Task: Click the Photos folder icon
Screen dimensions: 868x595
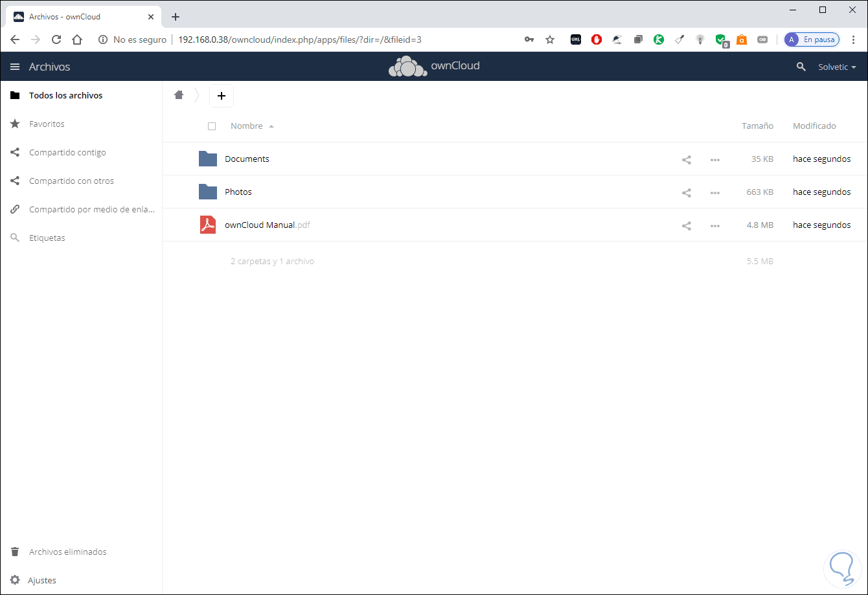Action: [x=208, y=192]
